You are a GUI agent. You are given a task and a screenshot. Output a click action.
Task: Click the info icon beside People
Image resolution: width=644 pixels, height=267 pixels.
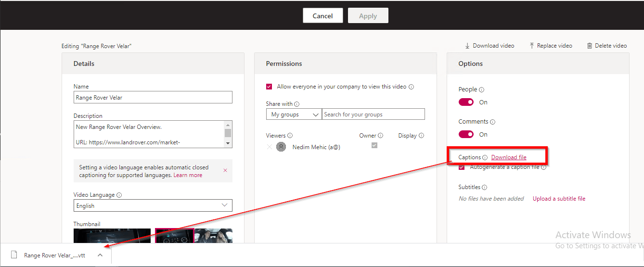(x=481, y=89)
